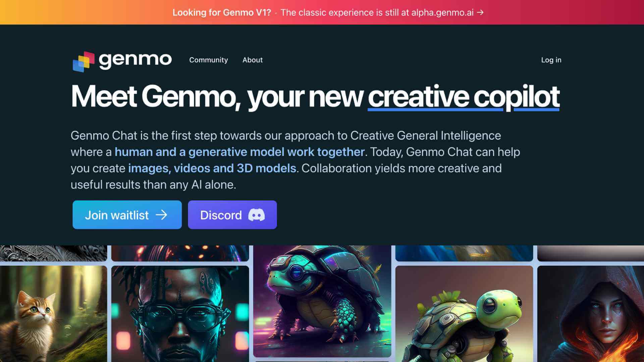Screen dimensions: 644x362
Task: Click the 'creative copilot' underlined heading
Action: [464, 97]
